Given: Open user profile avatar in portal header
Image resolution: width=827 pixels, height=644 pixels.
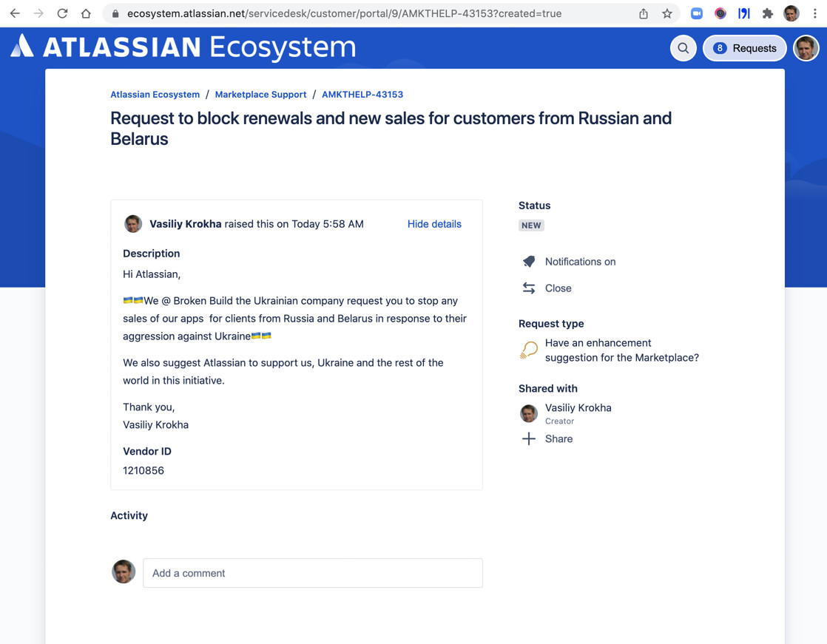Looking at the screenshot, I should [x=806, y=48].
